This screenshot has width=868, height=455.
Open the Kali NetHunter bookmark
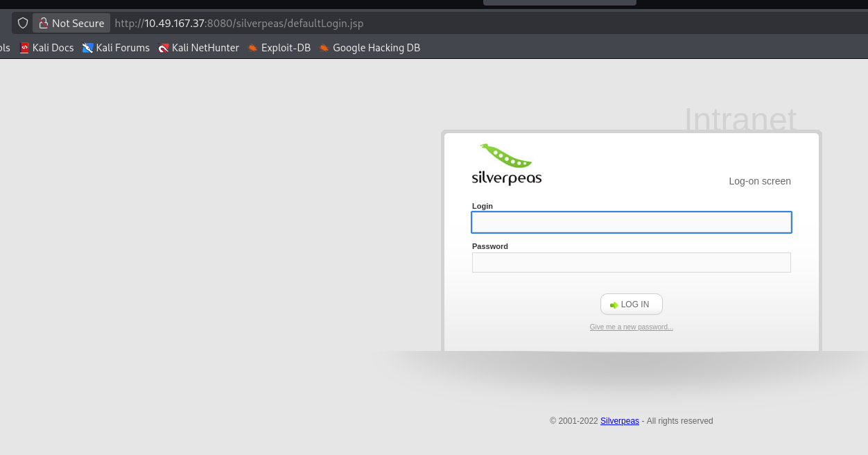[198, 48]
